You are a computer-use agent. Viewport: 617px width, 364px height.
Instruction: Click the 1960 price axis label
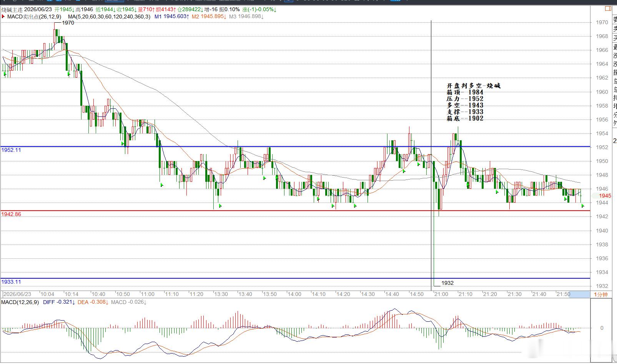(x=602, y=92)
